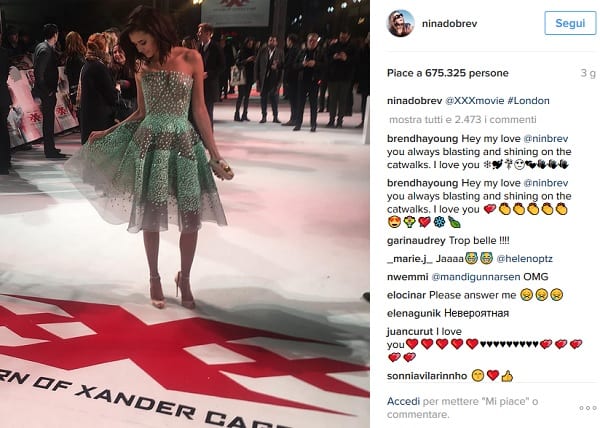The image size is (600, 428).
Task: Open the @XXXmovie mention link
Action: click(x=474, y=101)
